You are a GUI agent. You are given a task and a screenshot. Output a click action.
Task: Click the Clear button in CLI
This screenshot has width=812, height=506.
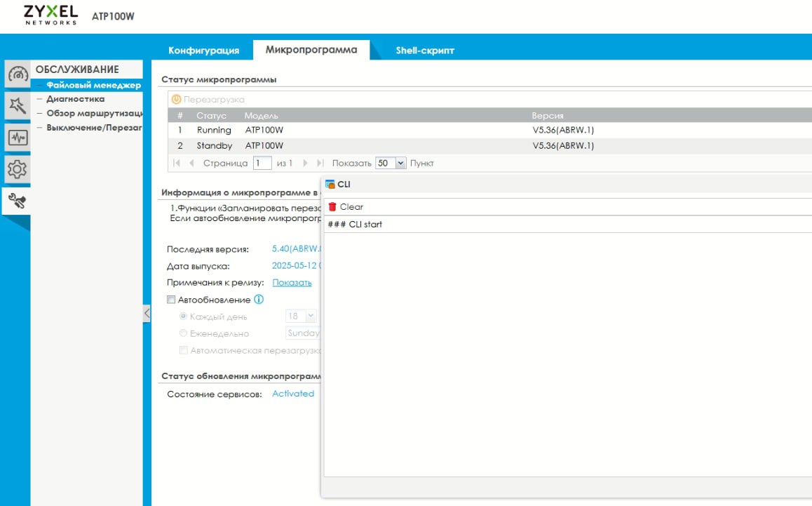(x=346, y=207)
